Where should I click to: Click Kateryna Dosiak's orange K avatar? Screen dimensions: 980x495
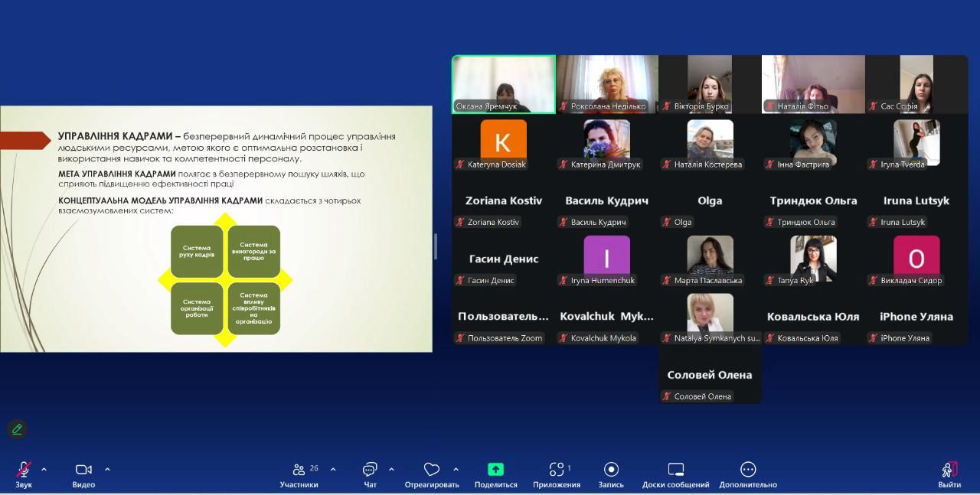tap(503, 142)
